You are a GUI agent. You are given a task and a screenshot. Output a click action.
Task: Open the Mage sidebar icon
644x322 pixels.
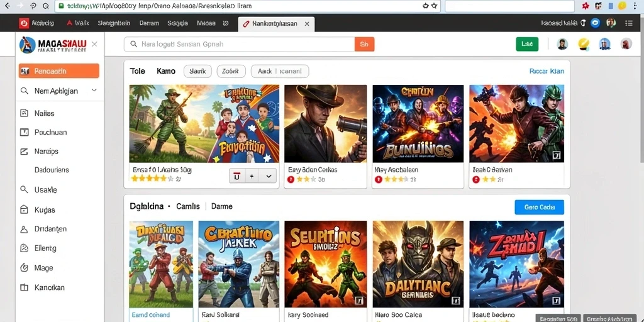coord(25,268)
